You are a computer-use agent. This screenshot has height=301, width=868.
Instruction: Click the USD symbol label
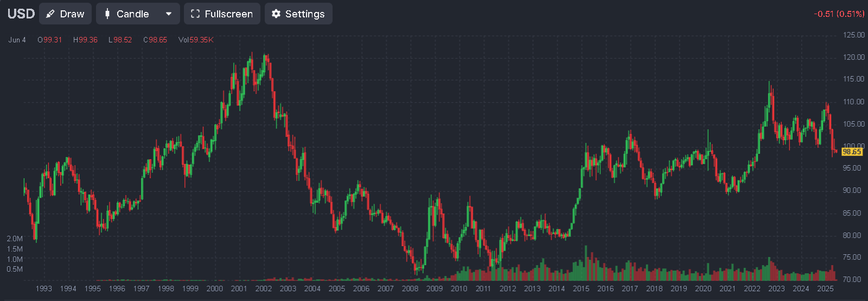(21, 14)
